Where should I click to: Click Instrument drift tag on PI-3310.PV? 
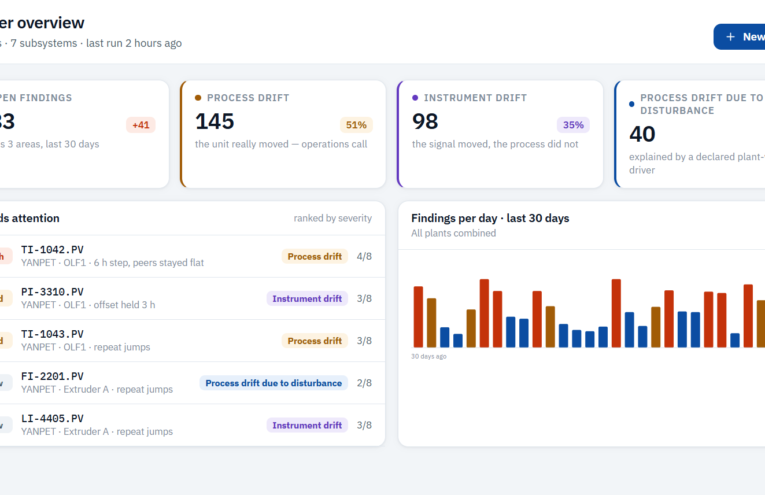(x=307, y=298)
